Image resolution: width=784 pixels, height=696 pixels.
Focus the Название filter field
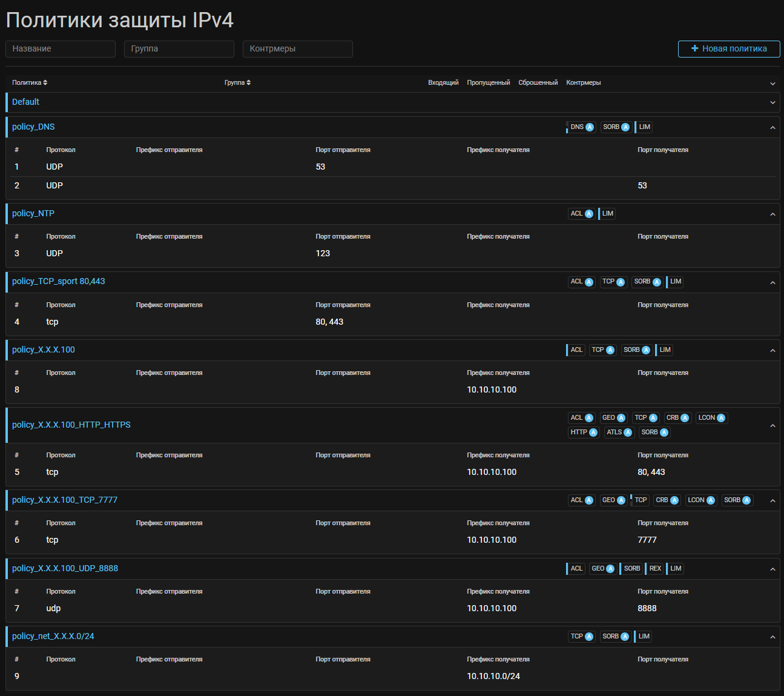coord(61,49)
